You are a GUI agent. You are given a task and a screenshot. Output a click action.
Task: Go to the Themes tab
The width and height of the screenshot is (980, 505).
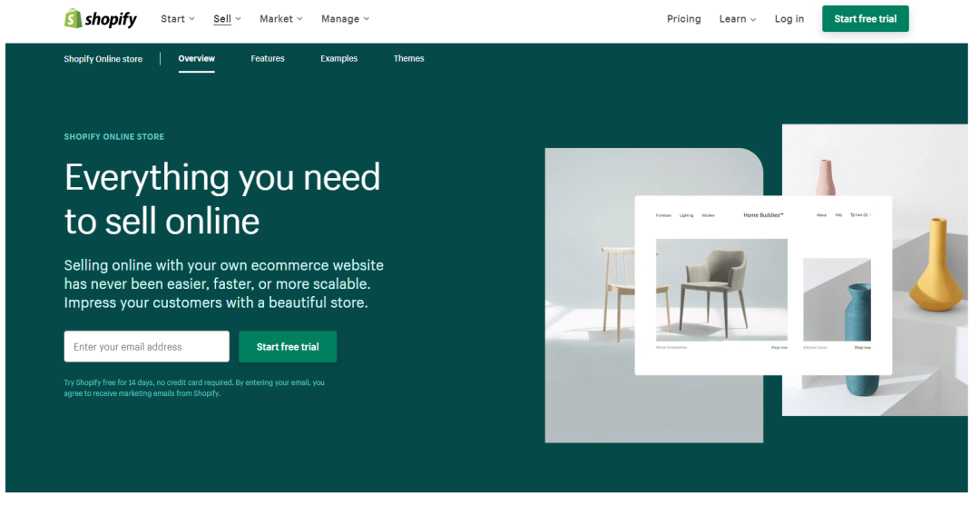(x=408, y=58)
